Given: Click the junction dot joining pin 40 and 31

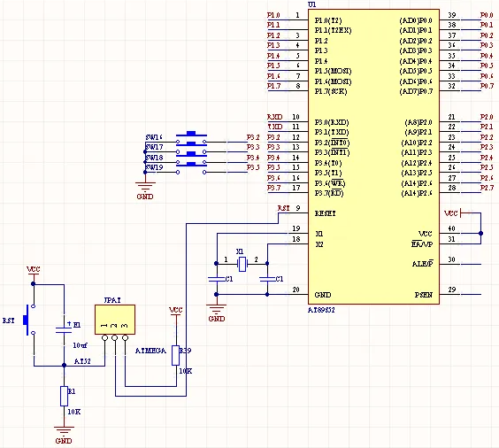Looking at the screenshot, I should tap(480, 234).
